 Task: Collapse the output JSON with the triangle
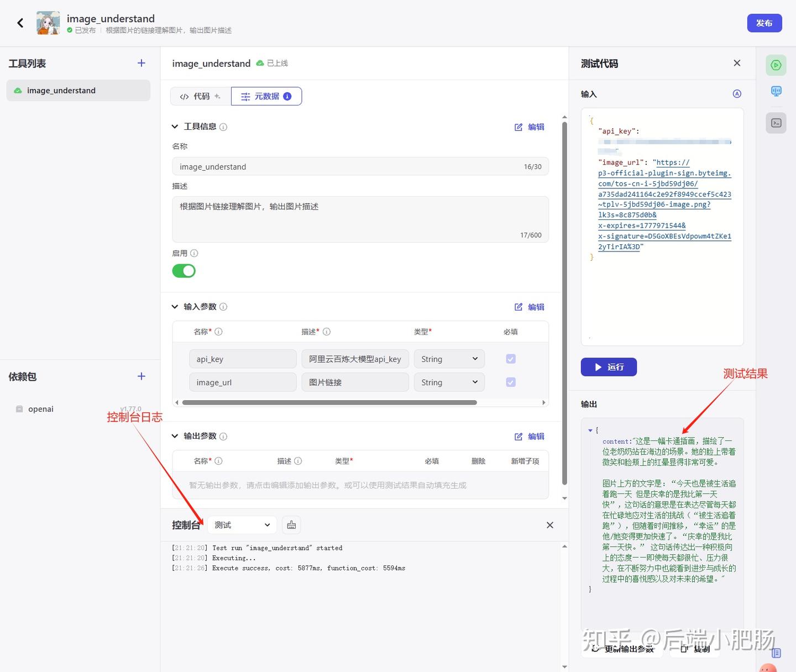tap(590, 430)
